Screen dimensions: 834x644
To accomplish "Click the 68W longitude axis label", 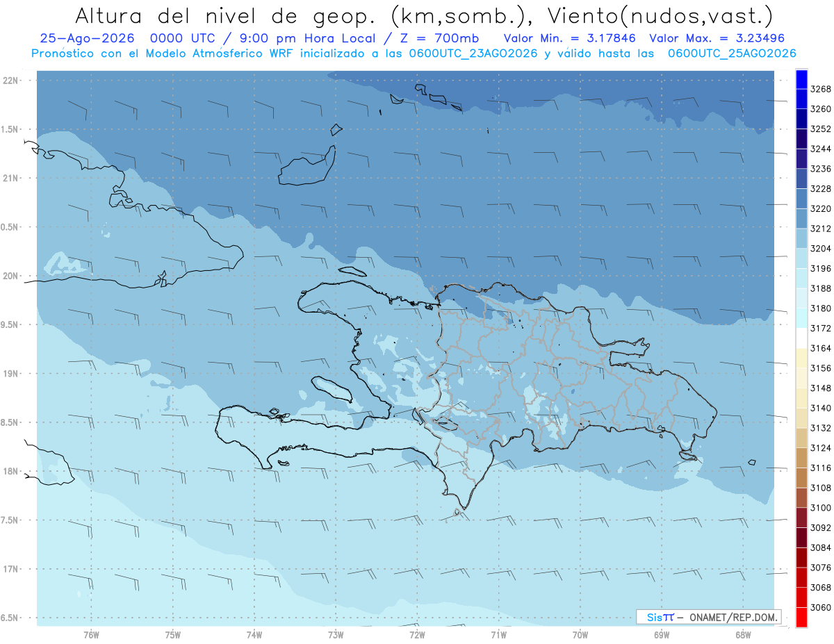I will pos(743,635).
